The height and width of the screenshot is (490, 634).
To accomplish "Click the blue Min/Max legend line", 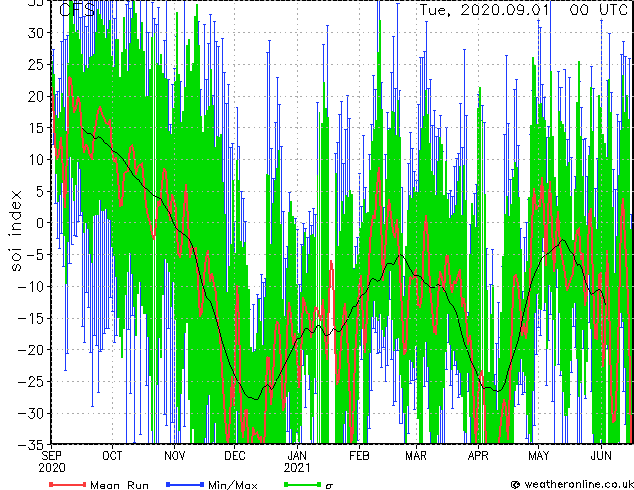I will (x=185, y=484).
